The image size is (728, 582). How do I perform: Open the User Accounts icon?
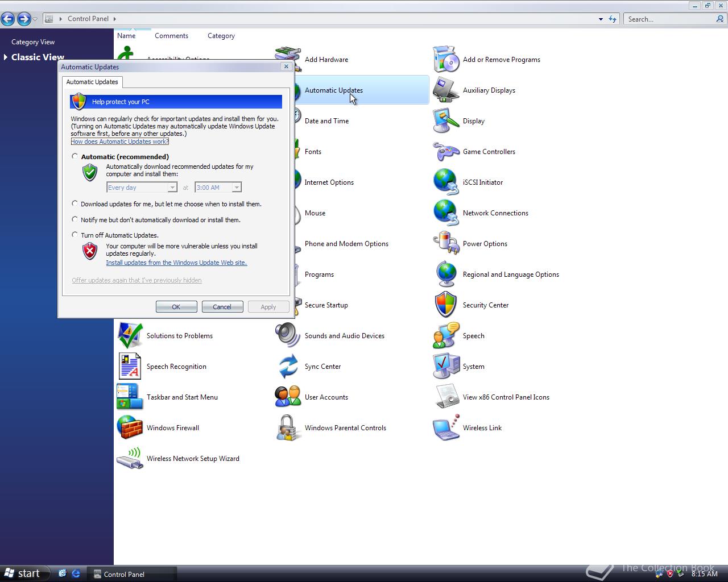click(x=288, y=397)
